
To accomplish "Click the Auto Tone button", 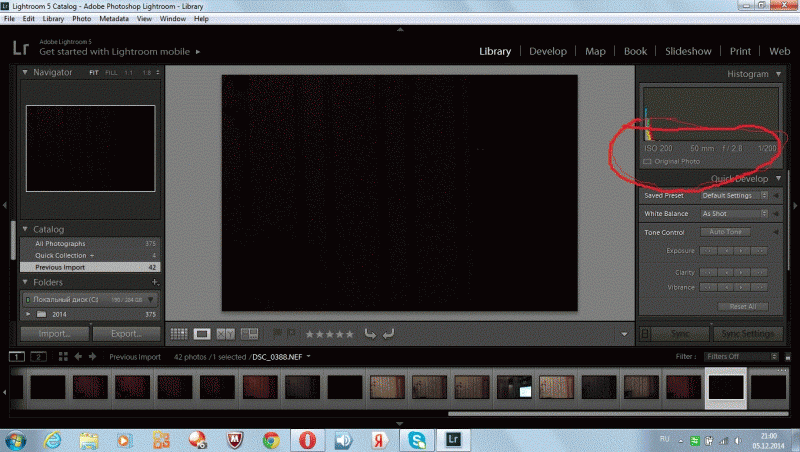I will pyautogui.click(x=725, y=232).
